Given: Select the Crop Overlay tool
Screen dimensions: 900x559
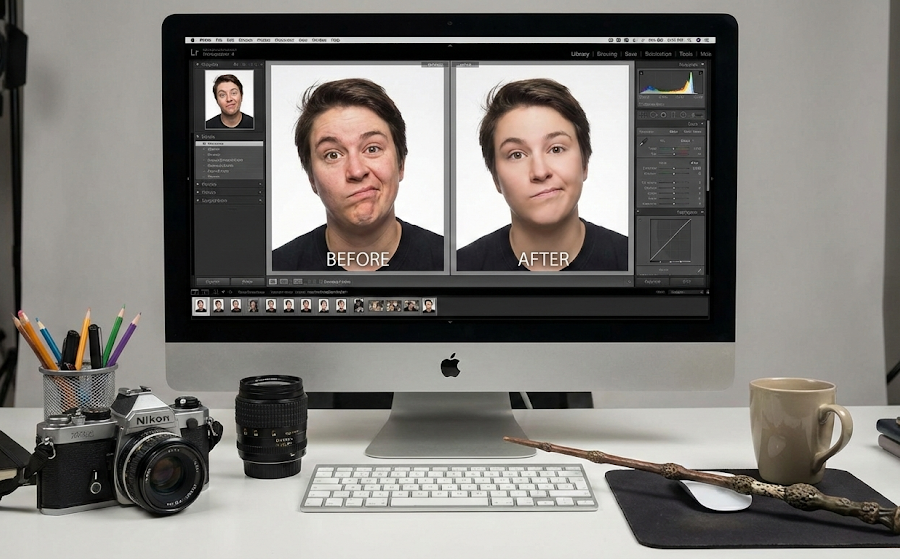Looking at the screenshot, I should pos(643,115).
